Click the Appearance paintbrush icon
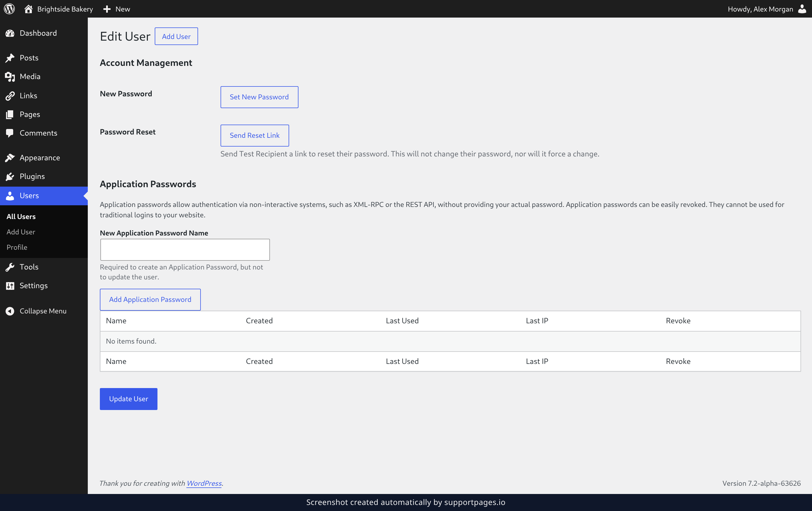 coord(10,158)
